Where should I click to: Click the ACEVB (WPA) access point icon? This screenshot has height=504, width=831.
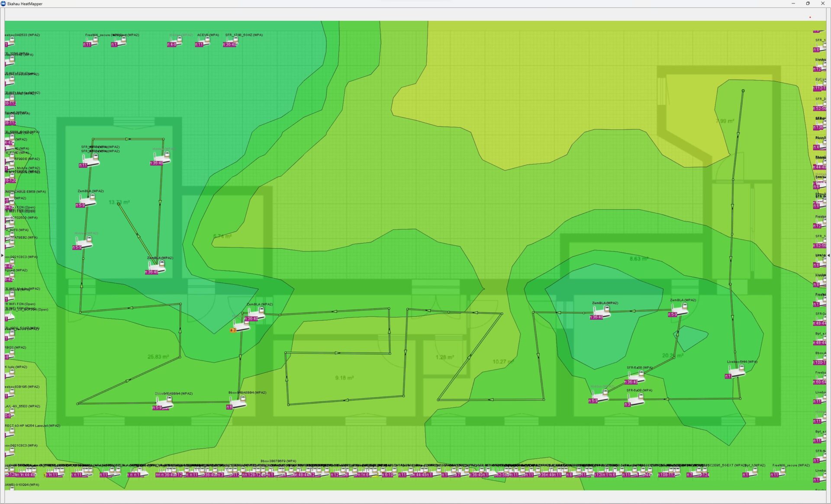point(203,42)
